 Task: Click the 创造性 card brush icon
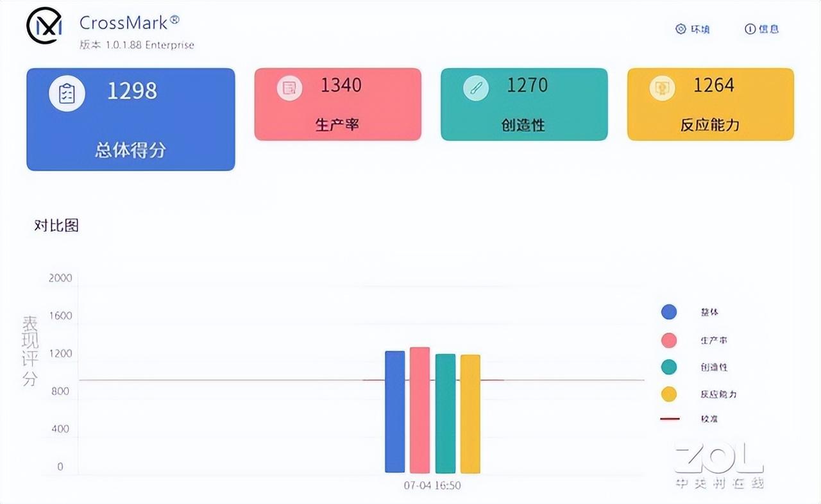[475, 88]
